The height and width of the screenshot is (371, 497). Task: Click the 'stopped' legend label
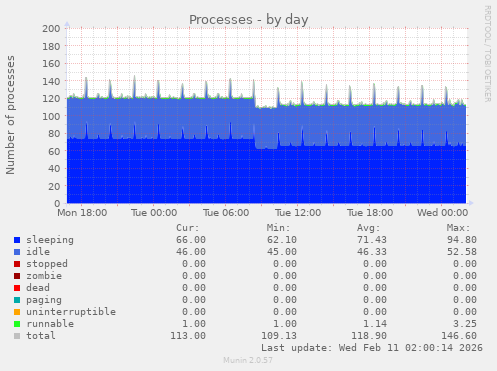pyautogui.click(x=47, y=264)
